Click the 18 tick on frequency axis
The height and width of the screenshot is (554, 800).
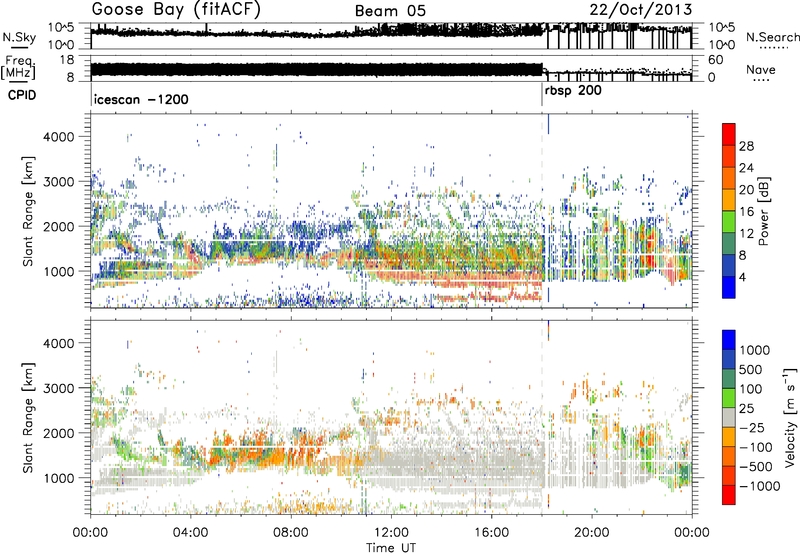pyautogui.click(x=66, y=60)
